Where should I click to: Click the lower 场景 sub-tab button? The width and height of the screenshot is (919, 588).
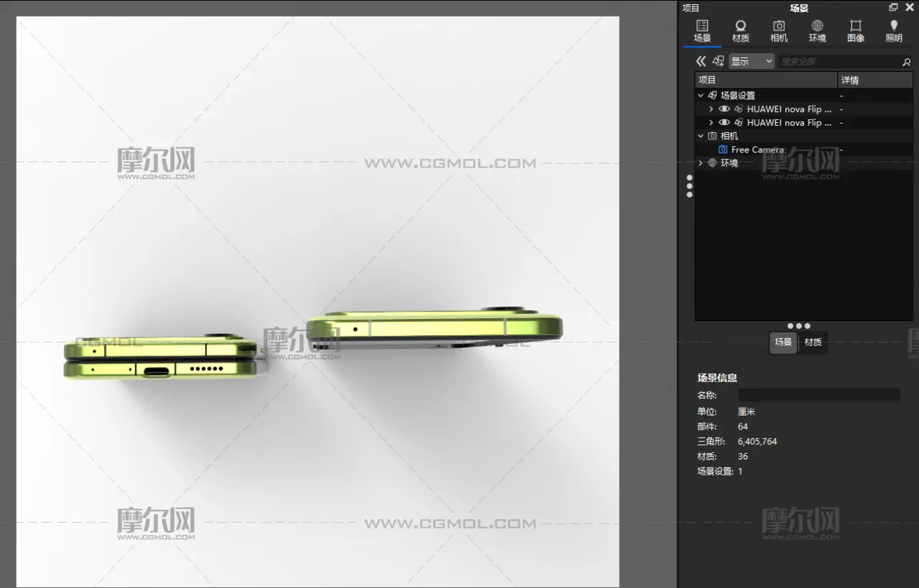(x=783, y=342)
